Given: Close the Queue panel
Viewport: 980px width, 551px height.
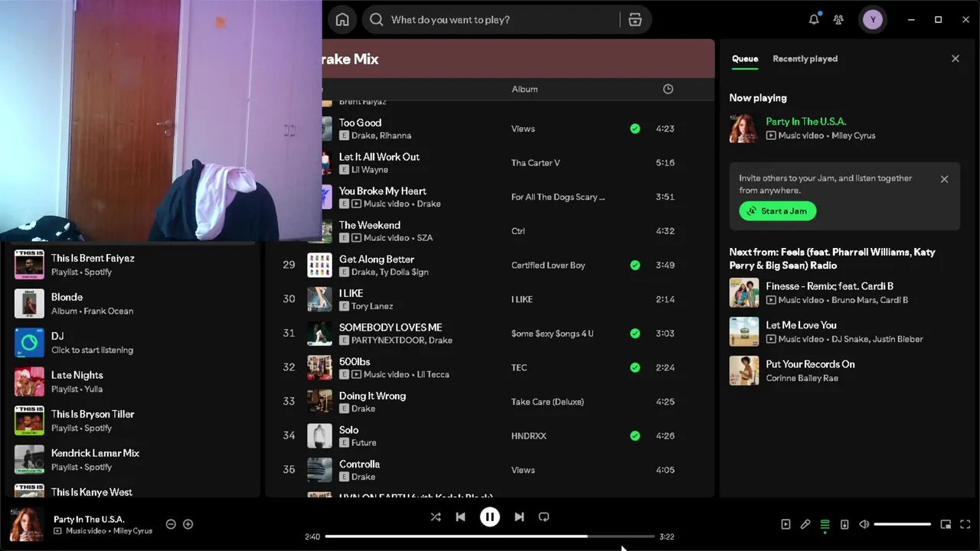Looking at the screenshot, I should [x=955, y=58].
